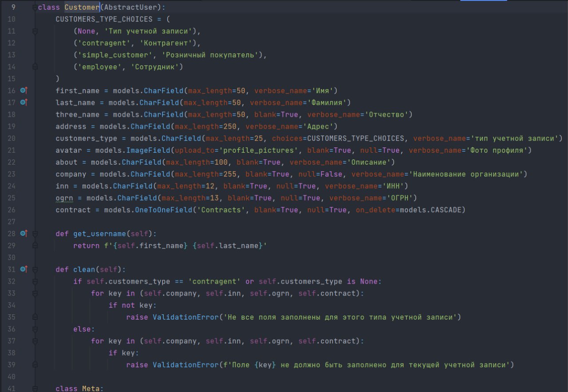The image size is (568, 392).
Task: Click line number 9 in the gutter
Action: (13, 8)
